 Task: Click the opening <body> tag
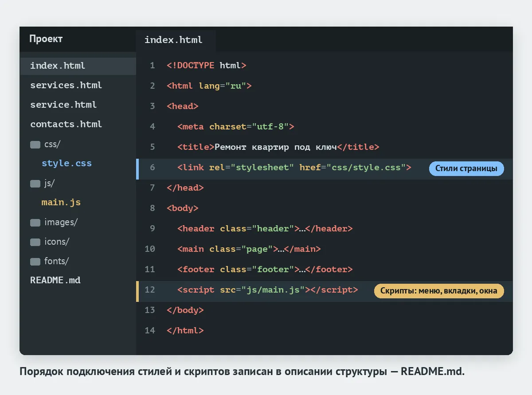click(183, 208)
